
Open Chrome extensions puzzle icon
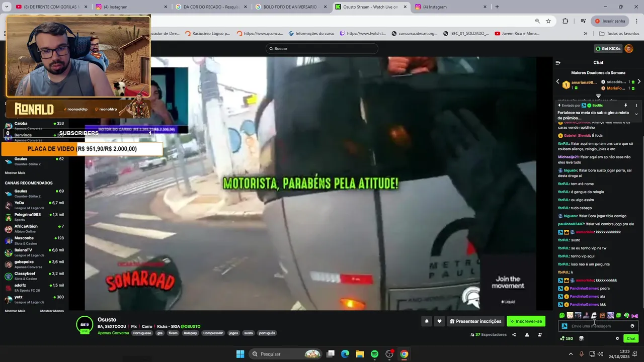tap(566, 21)
